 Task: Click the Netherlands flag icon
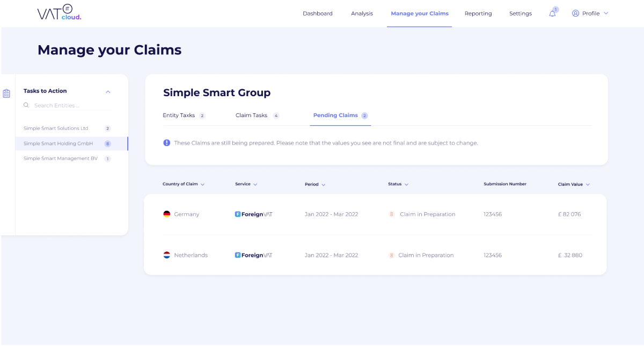[167, 255]
